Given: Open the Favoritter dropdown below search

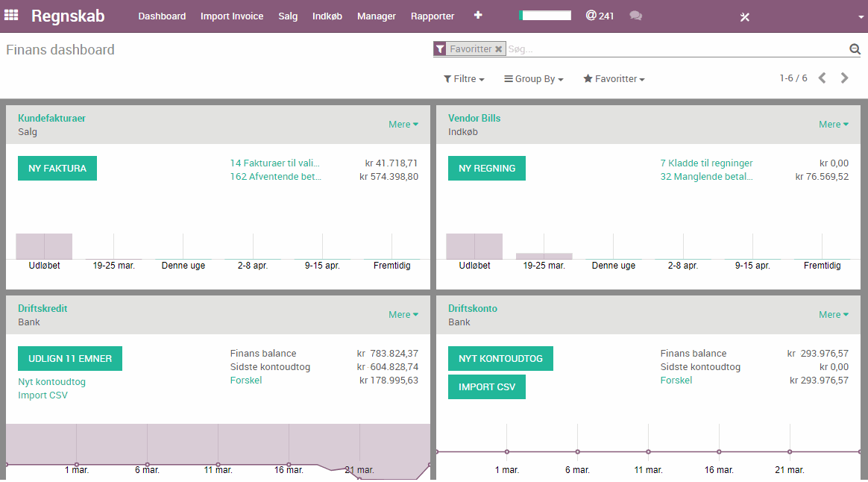Looking at the screenshot, I should click(x=614, y=78).
